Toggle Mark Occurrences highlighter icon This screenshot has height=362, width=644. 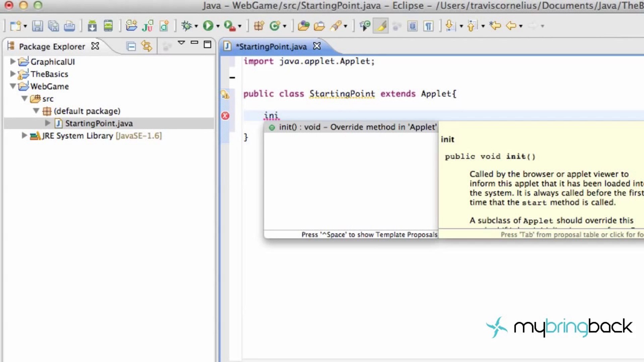point(381,26)
